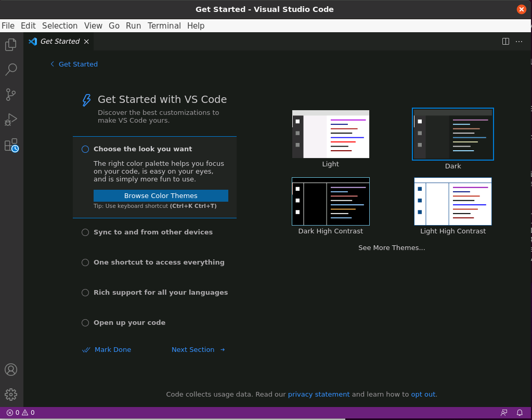Split the editor right

(x=505, y=42)
